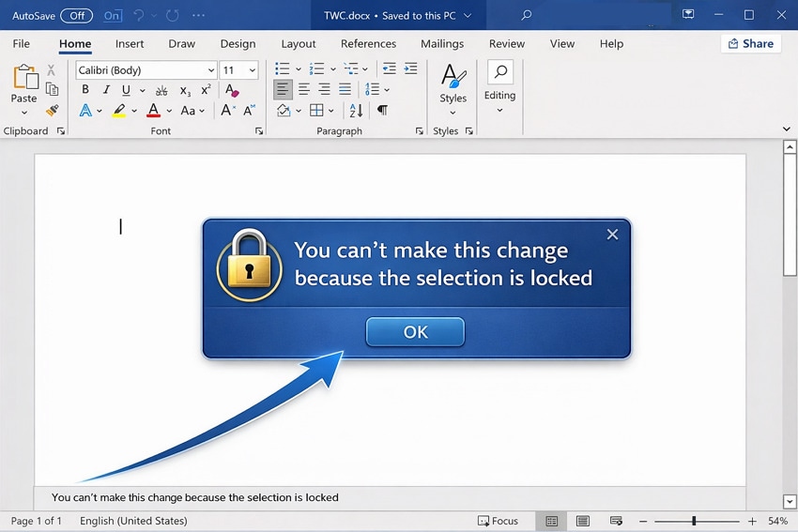Screen dimensions: 798x532
Task: Open the File tab
Action: 21,44
